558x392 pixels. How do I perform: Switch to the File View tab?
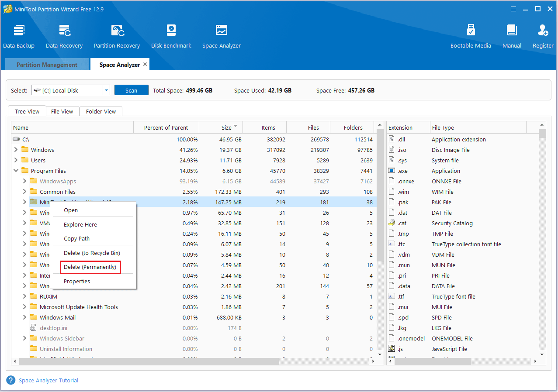click(x=62, y=111)
